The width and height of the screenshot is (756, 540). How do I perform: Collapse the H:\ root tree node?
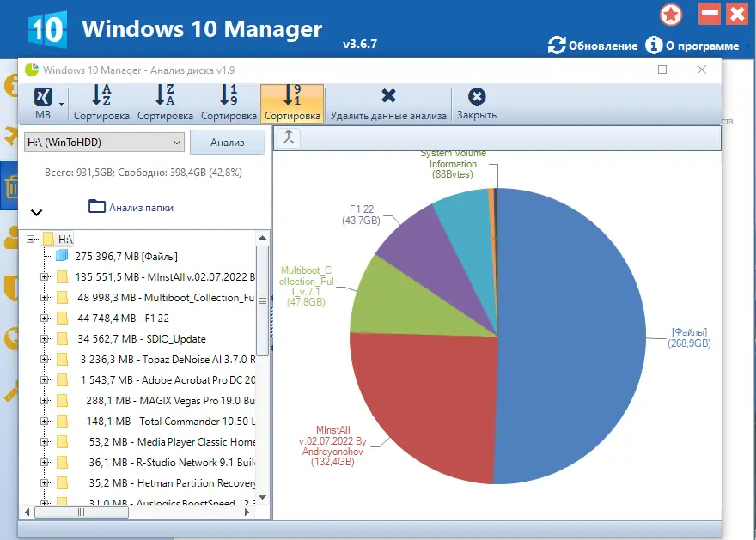coord(31,239)
